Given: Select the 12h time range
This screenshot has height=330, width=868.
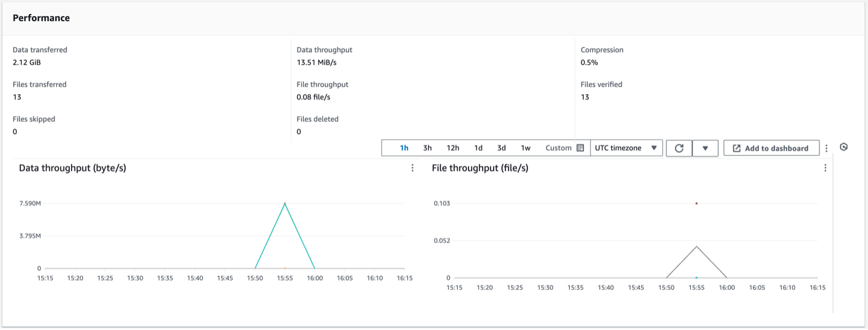Looking at the screenshot, I should (453, 148).
